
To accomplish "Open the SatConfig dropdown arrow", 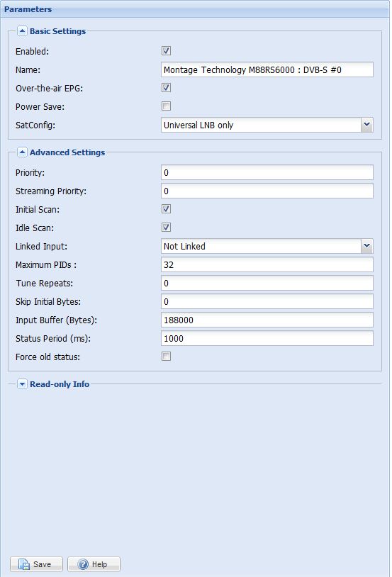I will 366,125.
